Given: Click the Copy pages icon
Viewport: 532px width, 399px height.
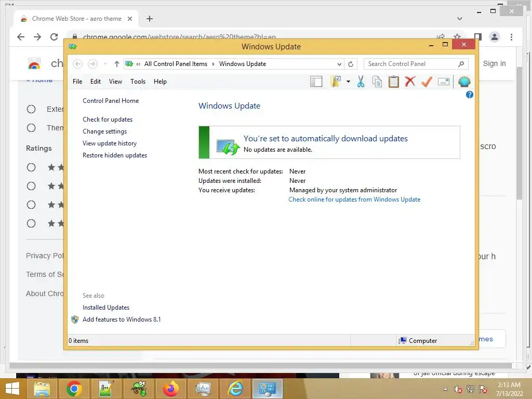Looking at the screenshot, I should pyautogui.click(x=377, y=82).
